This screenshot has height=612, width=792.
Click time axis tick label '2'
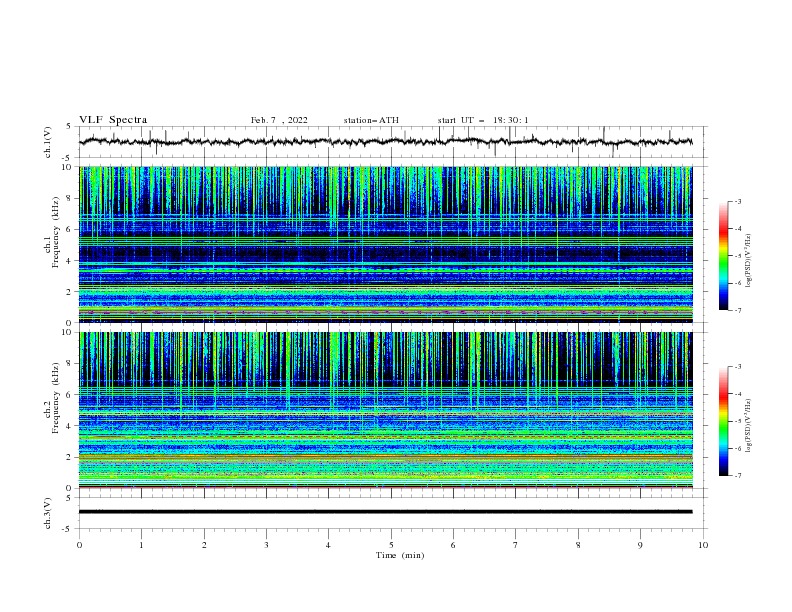point(204,545)
